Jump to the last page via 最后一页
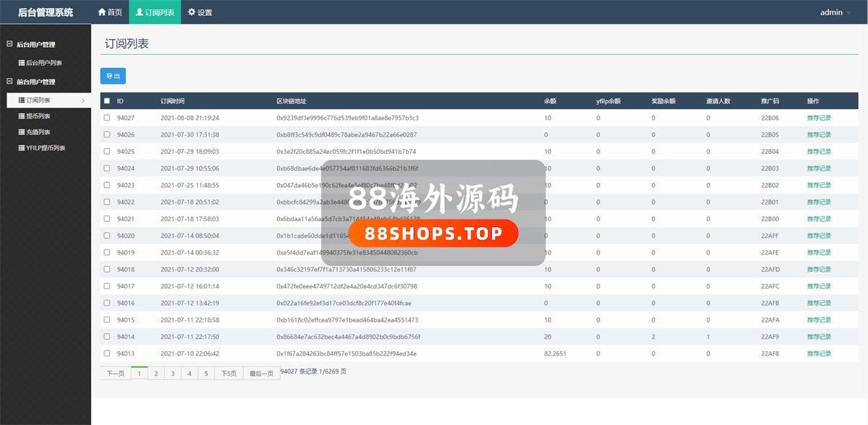Viewport: 868px width, 425px height. pyautogui.click(x=261, y=374)
